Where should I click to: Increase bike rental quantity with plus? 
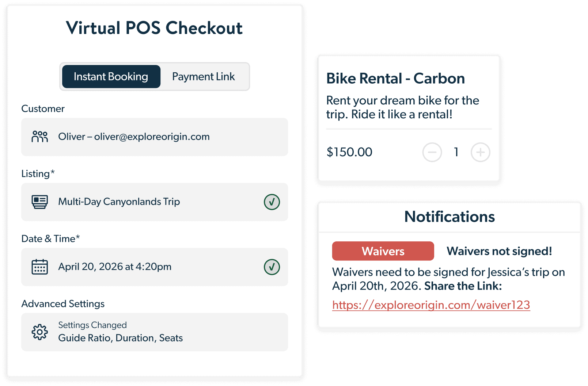(480, 152)
